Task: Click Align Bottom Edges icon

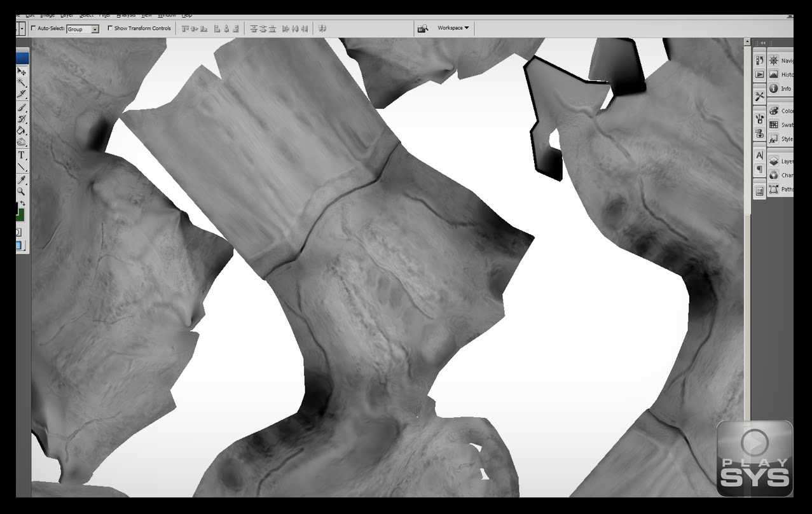Action: click(203, 29)
